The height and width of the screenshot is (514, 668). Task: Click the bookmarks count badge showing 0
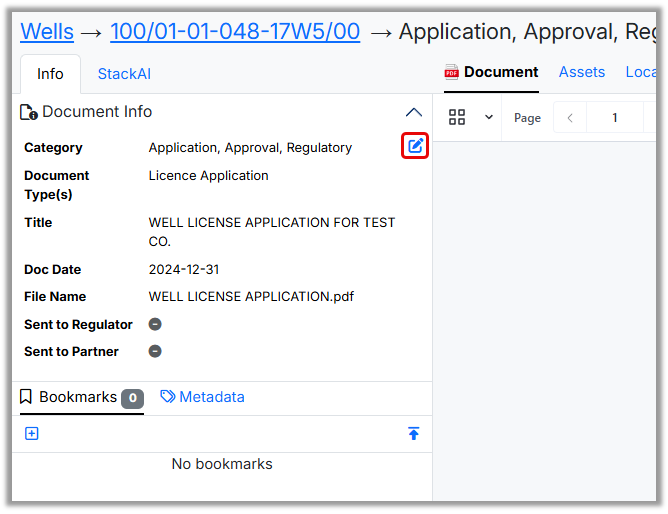click(132, 398)
